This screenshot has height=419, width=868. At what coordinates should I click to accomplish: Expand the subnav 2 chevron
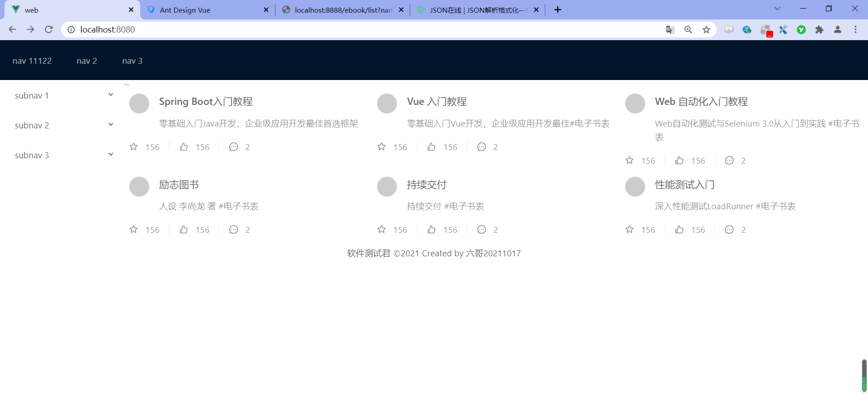tap(110, 124)
